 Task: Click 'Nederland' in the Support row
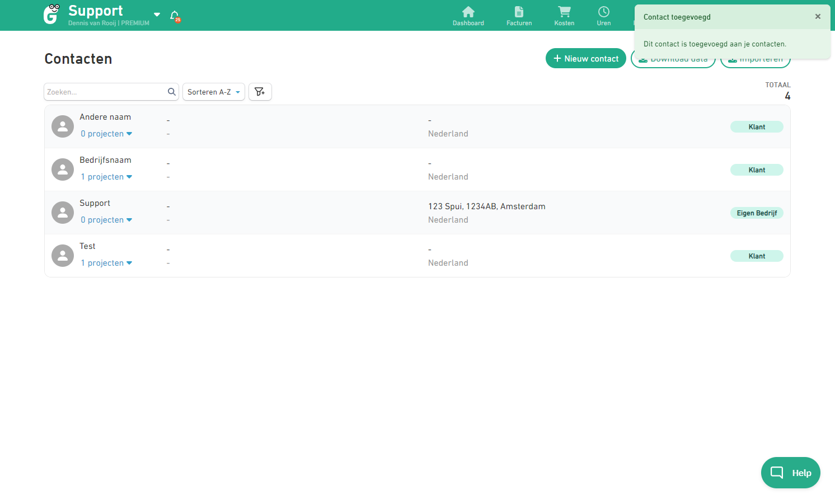click(448, 220)
